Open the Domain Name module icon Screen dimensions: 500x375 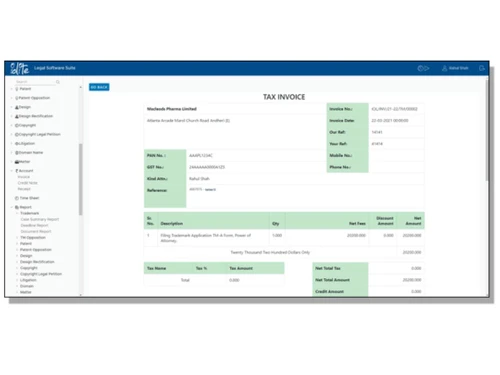point(17,153)
